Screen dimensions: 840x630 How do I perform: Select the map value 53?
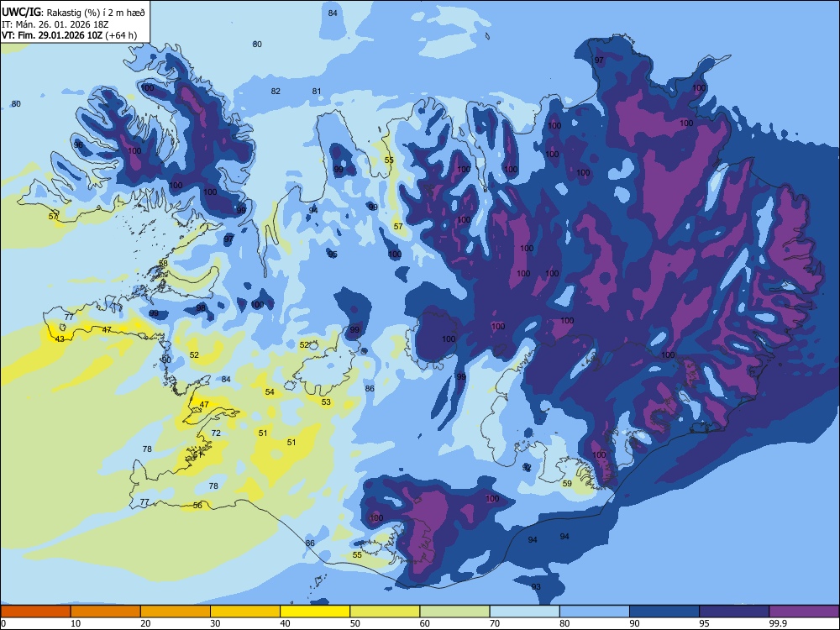click(326, 402)
